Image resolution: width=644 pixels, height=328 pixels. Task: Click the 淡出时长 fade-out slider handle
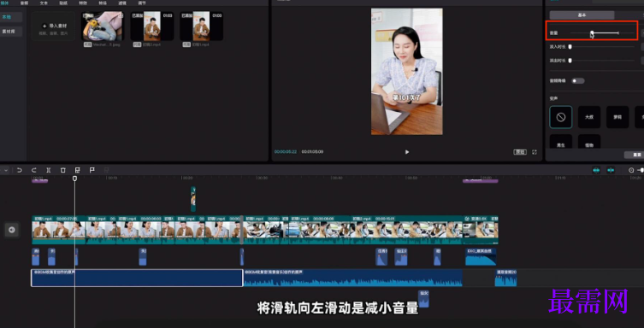point(570,61)
